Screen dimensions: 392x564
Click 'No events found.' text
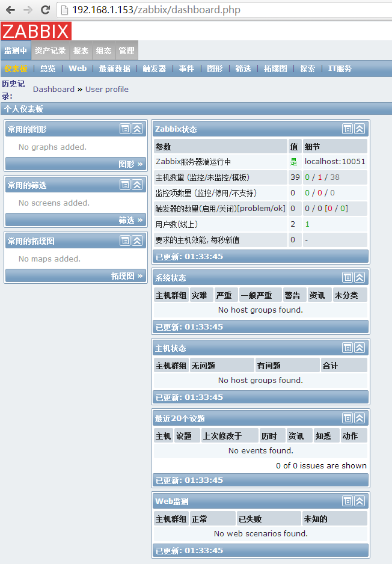[x=261, y=450]
